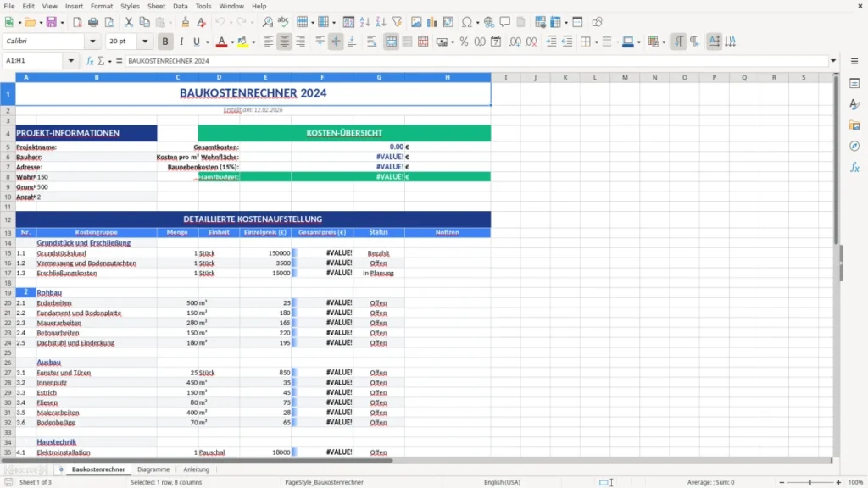Sort ascending A to Z

point(364,22)
